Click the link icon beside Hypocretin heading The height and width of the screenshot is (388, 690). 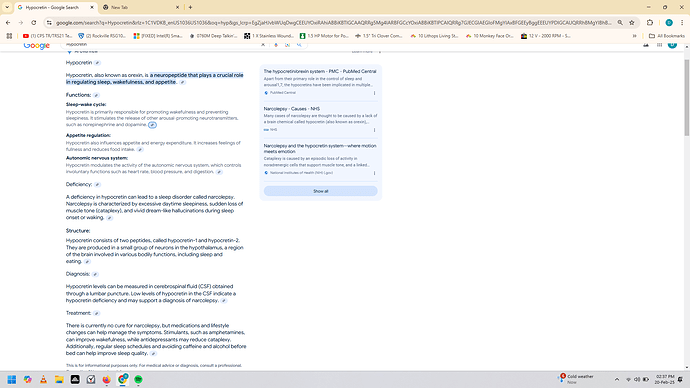pyautogui.click(x=97, y=63)
